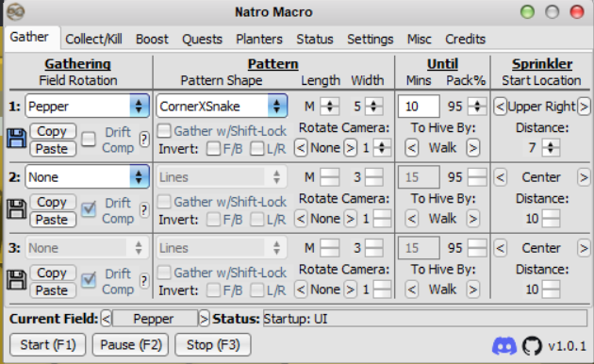Open the field 2 None dropdown
The width and height of the screenshot is (594, 364).
point(87,177)
